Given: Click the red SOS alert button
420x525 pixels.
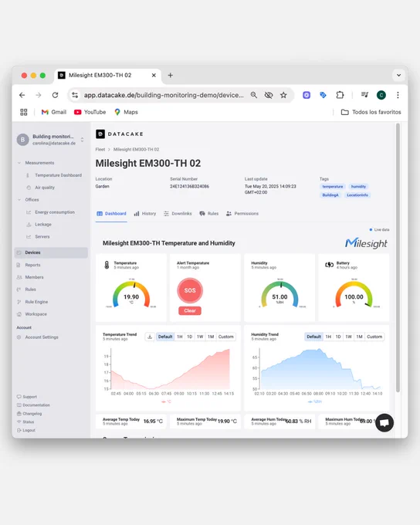Looking at the screenshot, I should pyautogui.click(x=190, y=290).
